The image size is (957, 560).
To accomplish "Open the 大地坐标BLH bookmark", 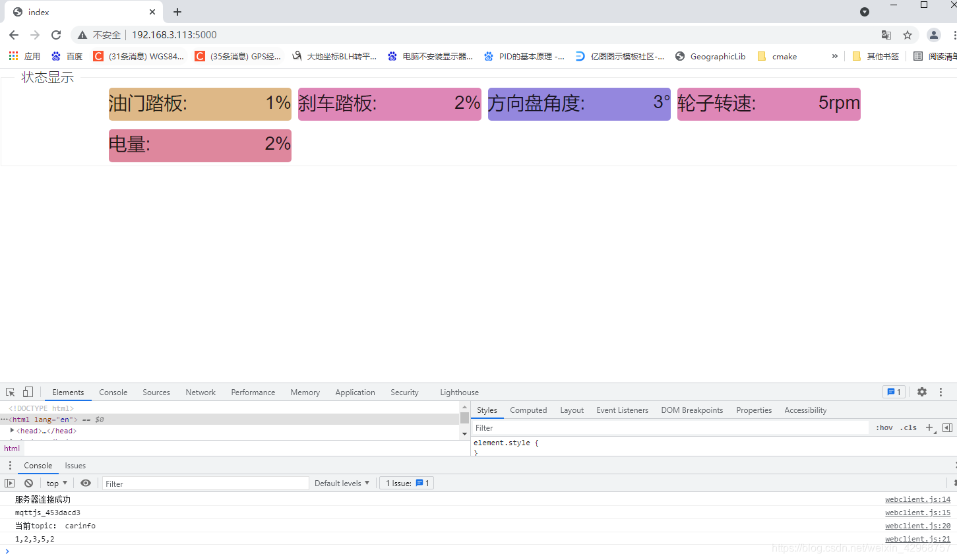I will tap(334, 56).
